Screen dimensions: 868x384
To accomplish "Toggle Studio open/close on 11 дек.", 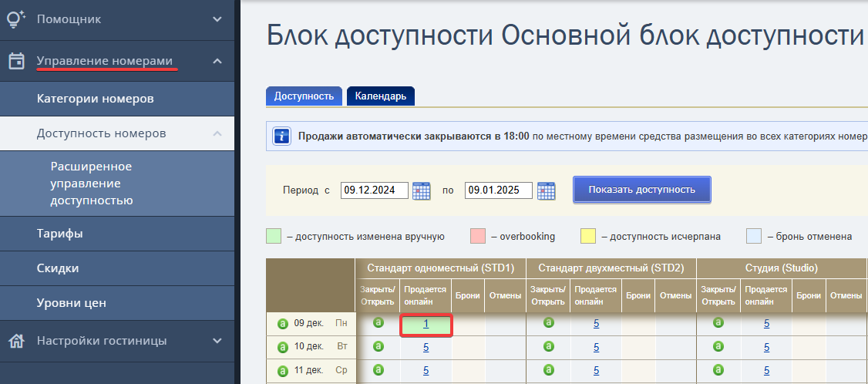I will point(718,369).
